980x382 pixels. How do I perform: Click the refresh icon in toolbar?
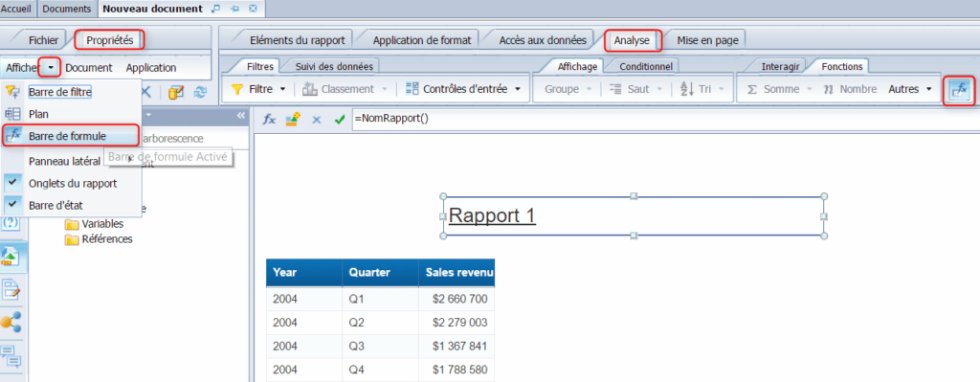pos(200,92)
